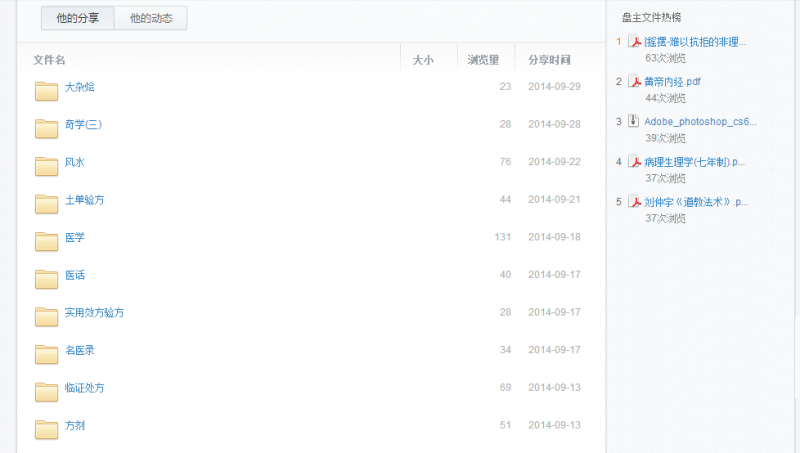The height and width of the screenshot is (453, 800).
Task: Click folder icon for 奇学(三)
Action: tap(46, 129)
